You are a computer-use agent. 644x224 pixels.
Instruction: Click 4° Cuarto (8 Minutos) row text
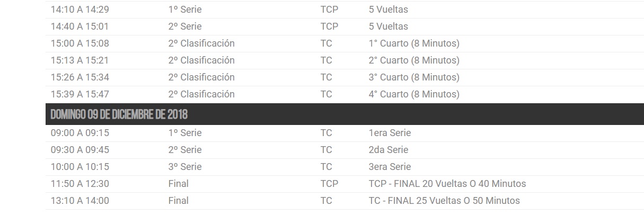(x=414, y=94)
